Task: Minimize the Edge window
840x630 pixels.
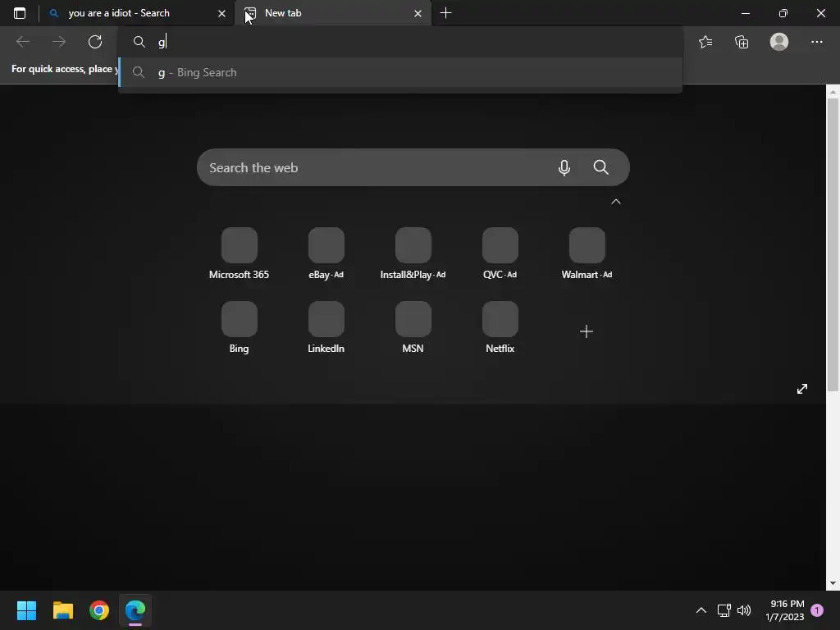Action: point(745,13)
